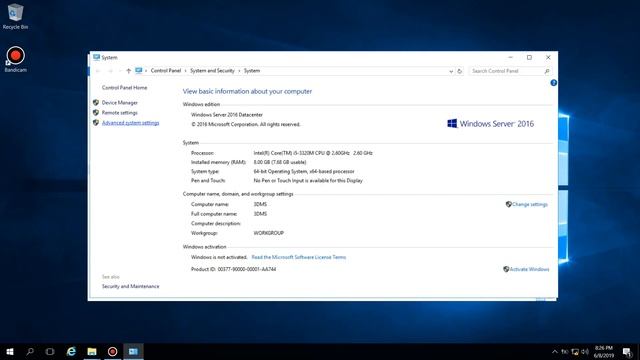Open Control Panel Home link

[x=124, y=88]
